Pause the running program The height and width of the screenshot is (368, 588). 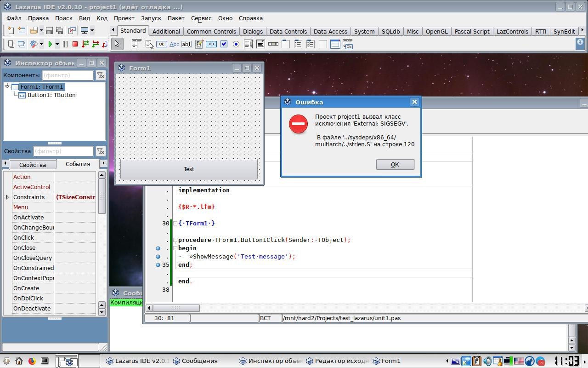point(65,44)
